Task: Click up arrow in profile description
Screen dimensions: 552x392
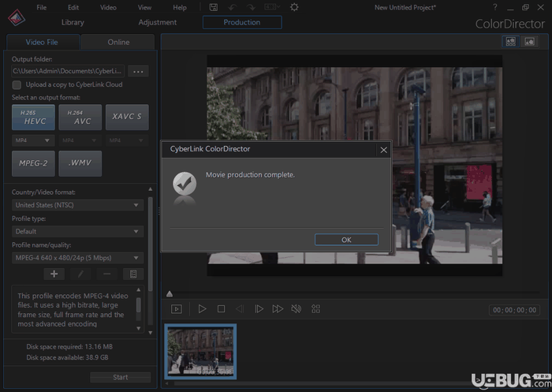Action: pyautogui.click(x=139, y=289)
